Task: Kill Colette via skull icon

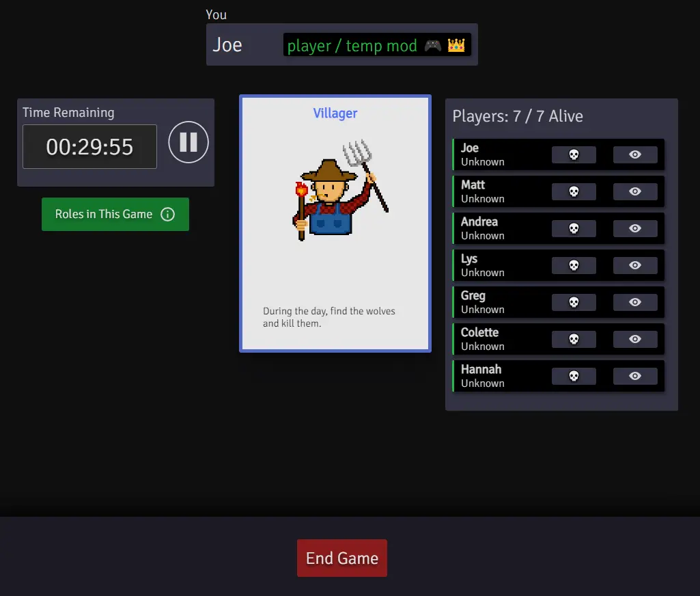Action: click(574, 340)
